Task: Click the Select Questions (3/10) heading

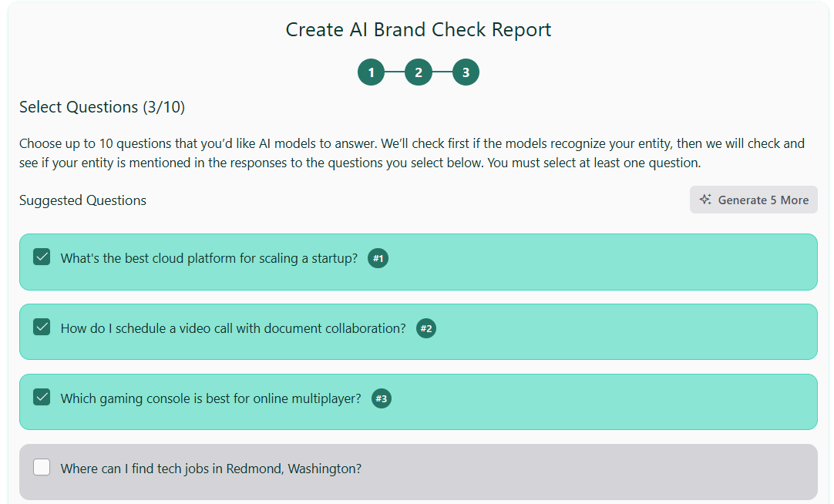Action: pos(102,107)
